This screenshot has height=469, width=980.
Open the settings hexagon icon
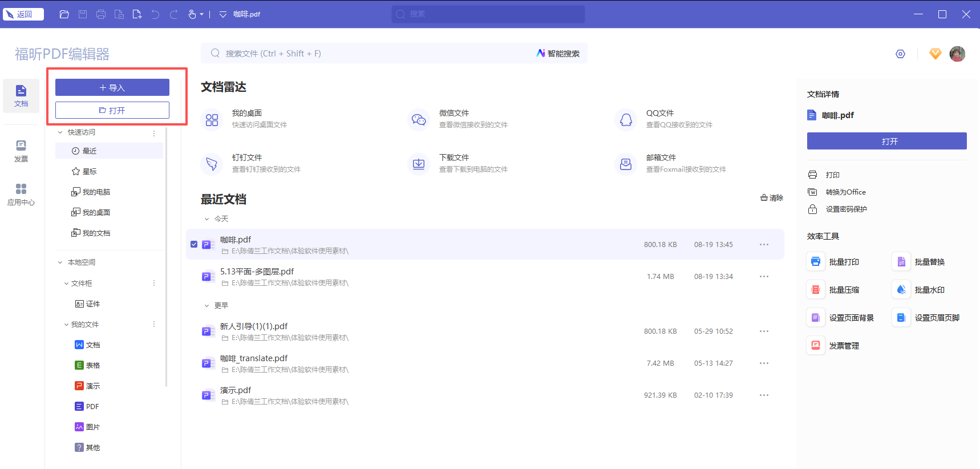pos(900,54)
